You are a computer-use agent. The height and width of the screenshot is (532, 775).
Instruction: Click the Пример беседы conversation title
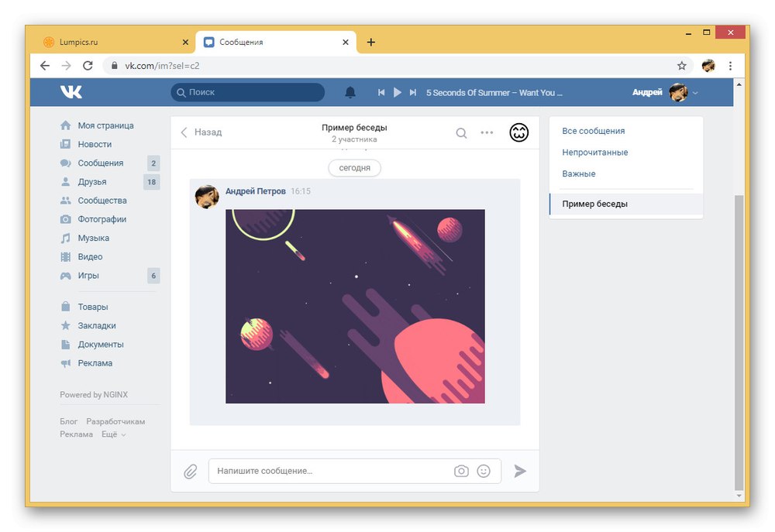click(354, 128)
